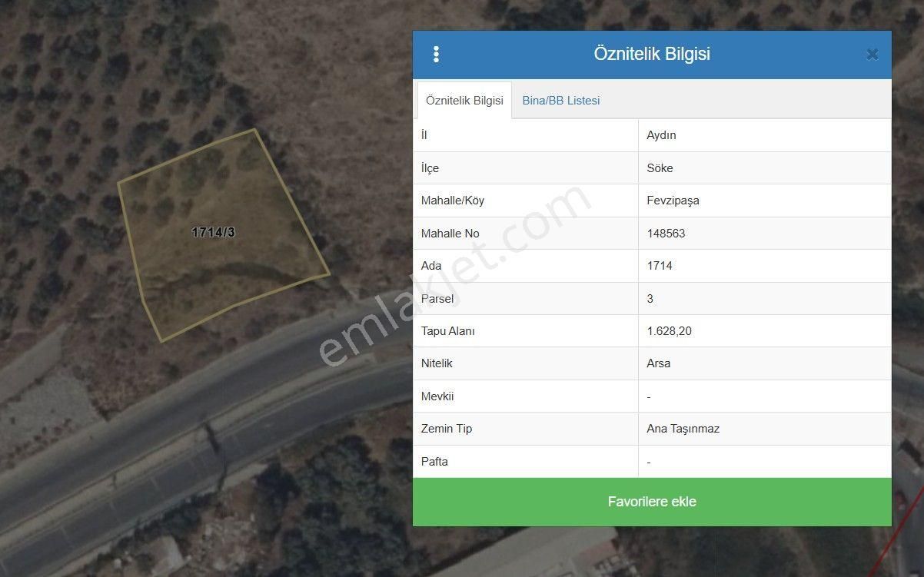Select the Öznitelik Bilgisi tab
Image resolution: width=924 pixels, height=577 pixels.
coord(464,101)
